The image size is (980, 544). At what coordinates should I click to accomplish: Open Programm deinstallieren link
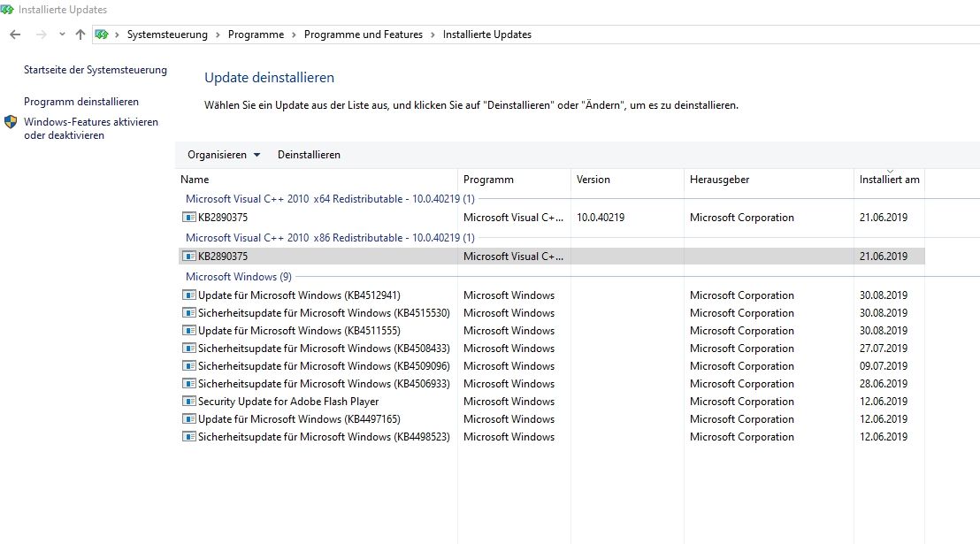(x=81, y=102)
